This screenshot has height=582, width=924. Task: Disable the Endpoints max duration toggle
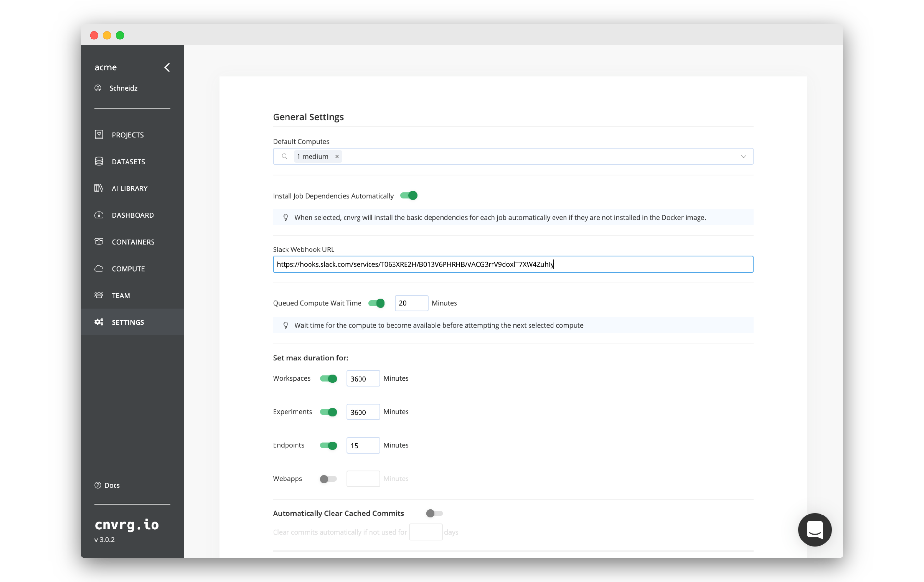[328, 445]
